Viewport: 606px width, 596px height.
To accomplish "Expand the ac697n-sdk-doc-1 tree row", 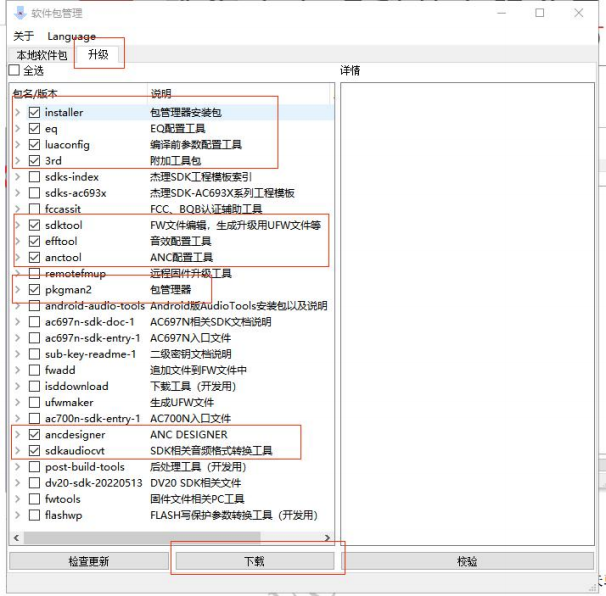I will click(x=17, y=322).
